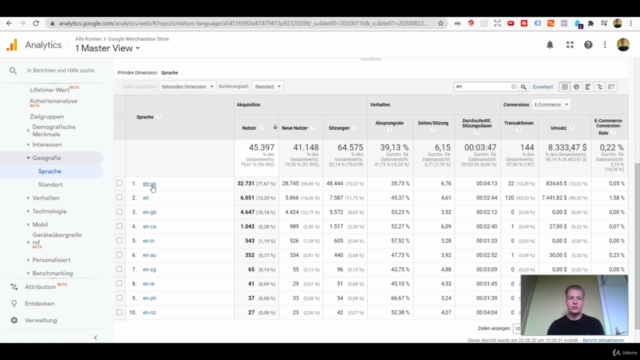Screen dimensions: 640x360
Task: Switch to data table view icon
Action: click(564, 87)
